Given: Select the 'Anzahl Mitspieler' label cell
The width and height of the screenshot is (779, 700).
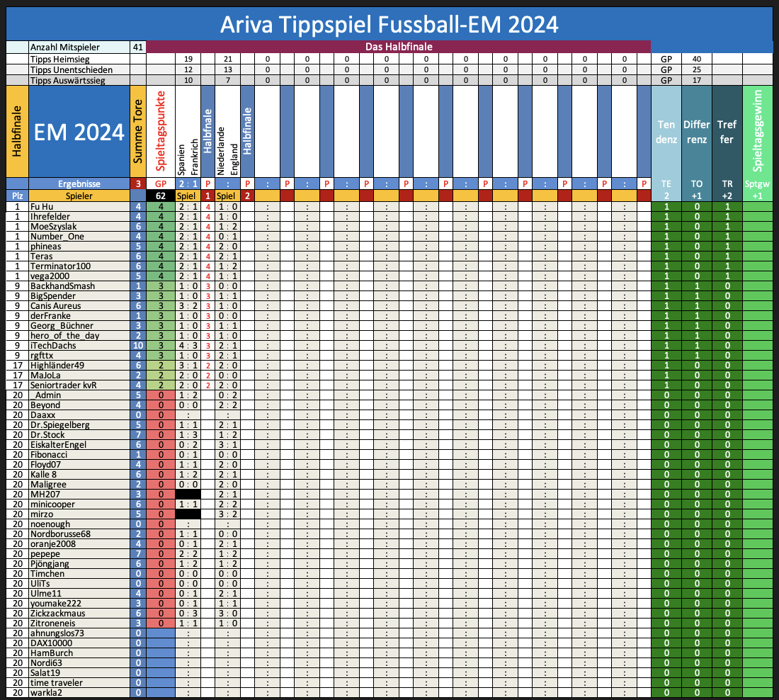Looking at the screenshot, I should (x=65, y=47).
